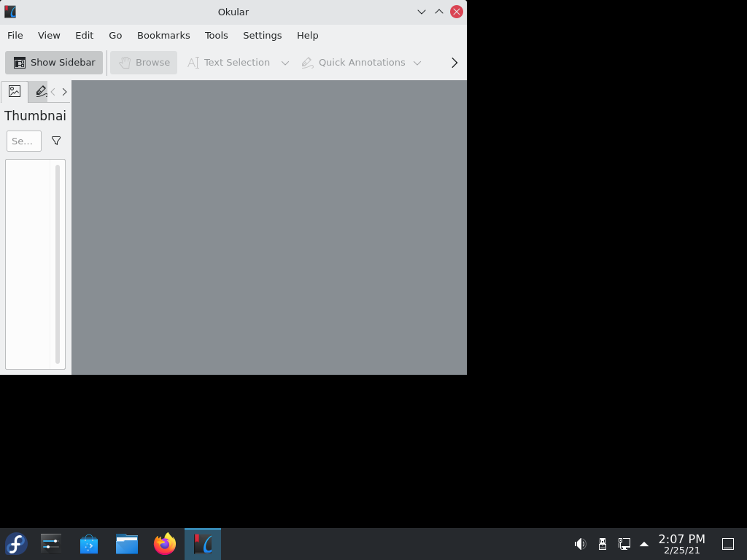This screenshot has width=747, height=560.
Task: Open the Go menu
Action: [x=115, y=36]
